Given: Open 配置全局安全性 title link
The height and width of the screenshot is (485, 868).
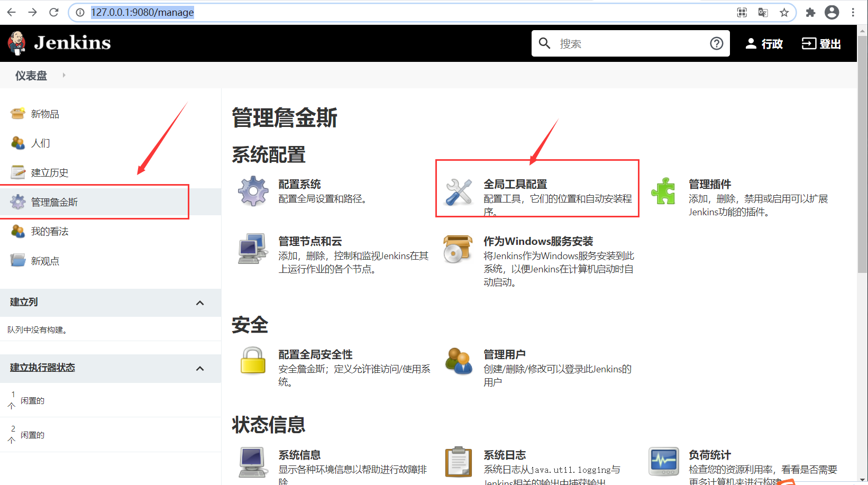Looking at the screenshot, I should [x=315, y=354].
